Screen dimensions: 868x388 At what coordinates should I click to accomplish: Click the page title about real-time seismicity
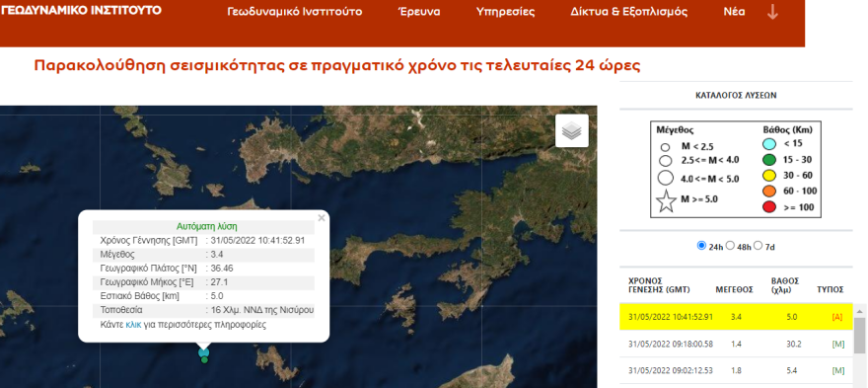337,65
